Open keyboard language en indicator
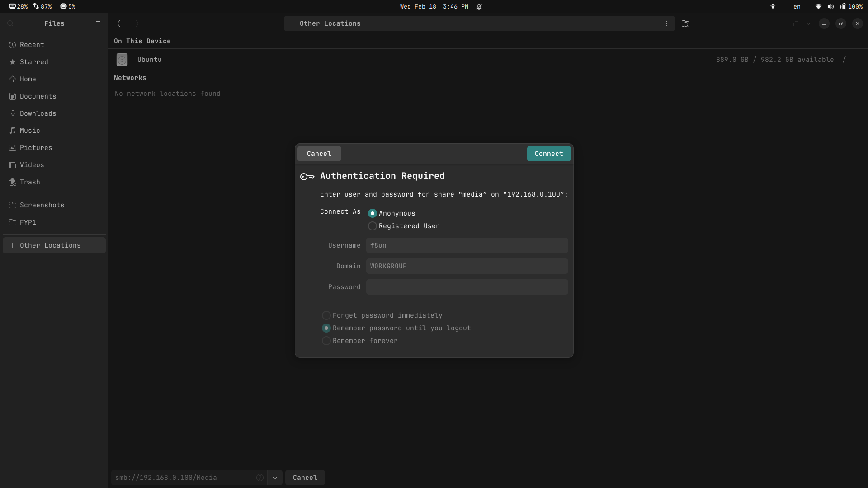Viewport: 868px width, 488px height. click(x=797, y=7)
